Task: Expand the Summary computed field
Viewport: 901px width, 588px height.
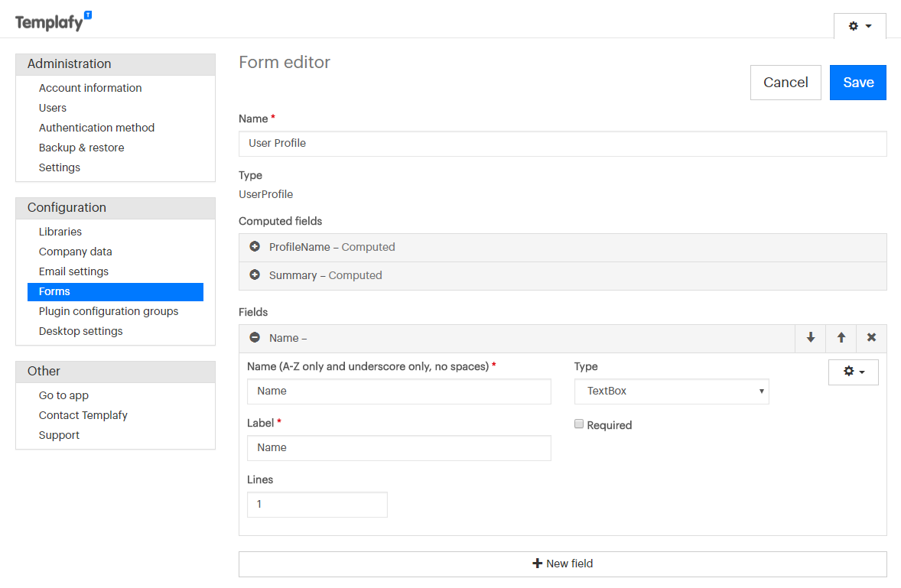Action: 255,275
